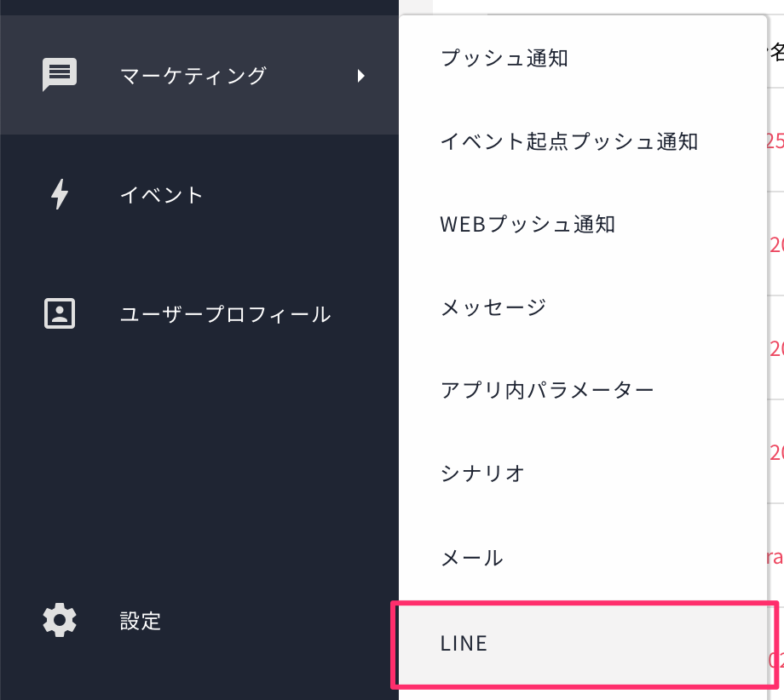Click the User Profile person icon
Screen dimensions: 784x700
[60, 313]
